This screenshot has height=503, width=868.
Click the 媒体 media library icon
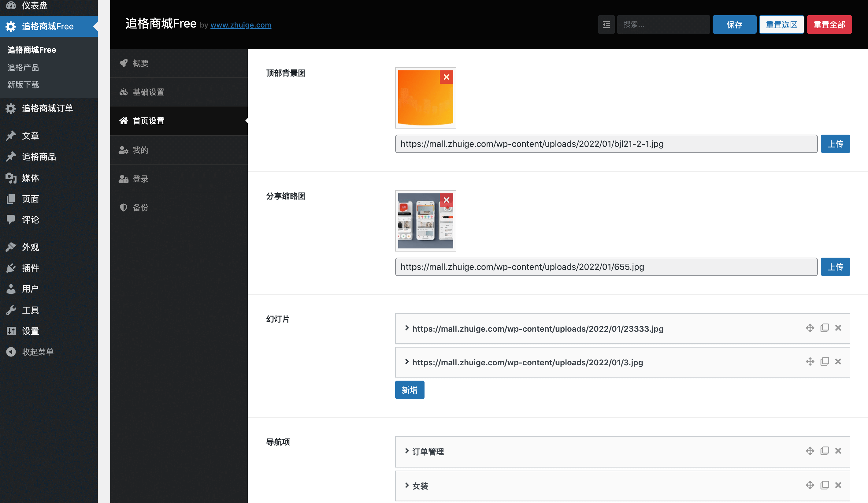coord(10,177)
